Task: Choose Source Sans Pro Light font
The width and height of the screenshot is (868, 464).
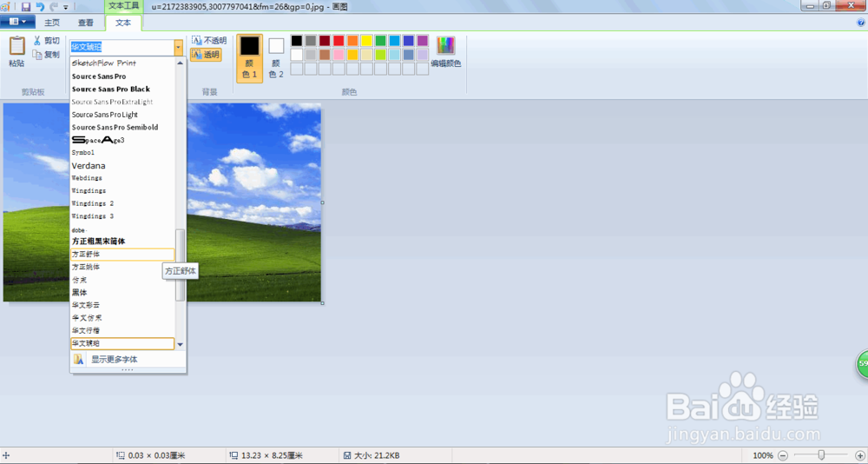Action: click(x=122, y=114)
